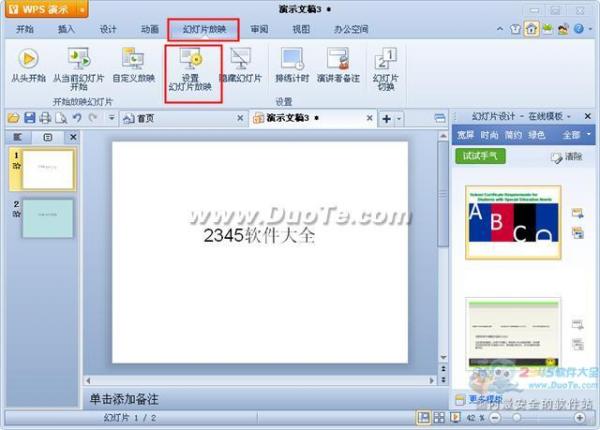Click the 从头开始 slideshow icon
The width and height of the screenshot is (600, 430).
(x=27, y=60)
